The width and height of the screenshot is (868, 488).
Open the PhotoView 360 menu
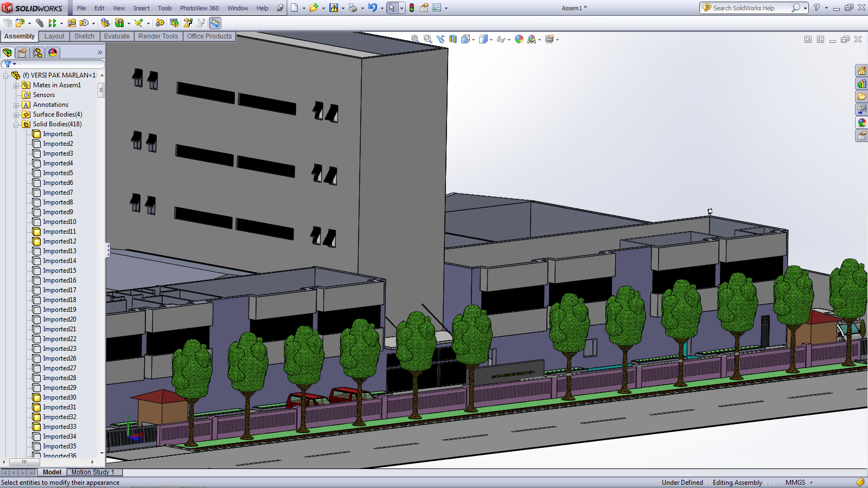click(200, 8)
